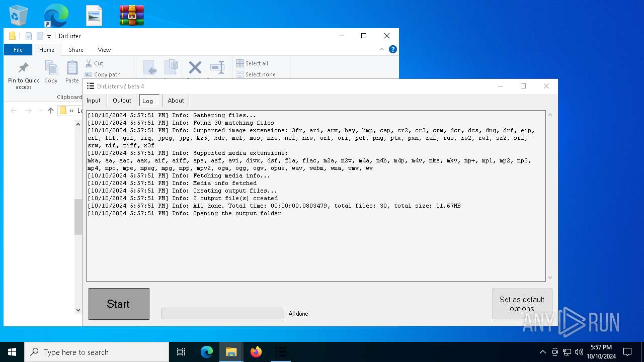Screen dimensions: 644x362
Task: Launch Firefox from the taskbar
Action: point(256,352)
